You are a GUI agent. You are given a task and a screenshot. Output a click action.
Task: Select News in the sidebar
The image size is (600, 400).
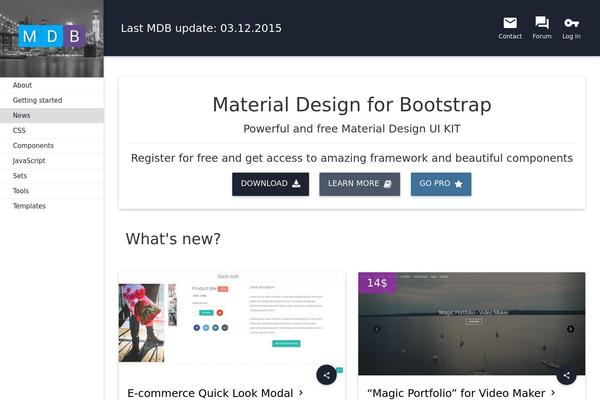52,115
